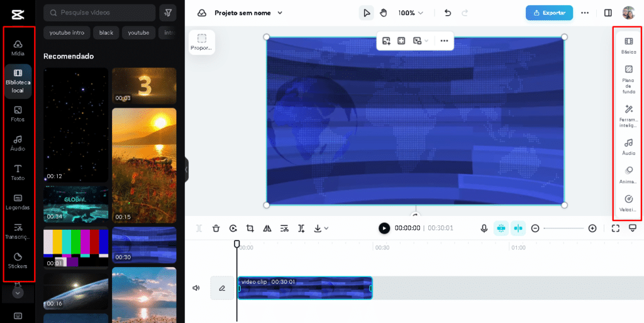Click the track cover edit pencil button
The image size is (644, 323).
click(x=222, y=288)
